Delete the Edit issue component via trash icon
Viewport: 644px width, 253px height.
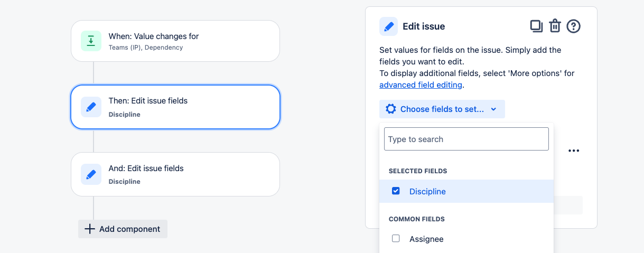click(555, 26)
